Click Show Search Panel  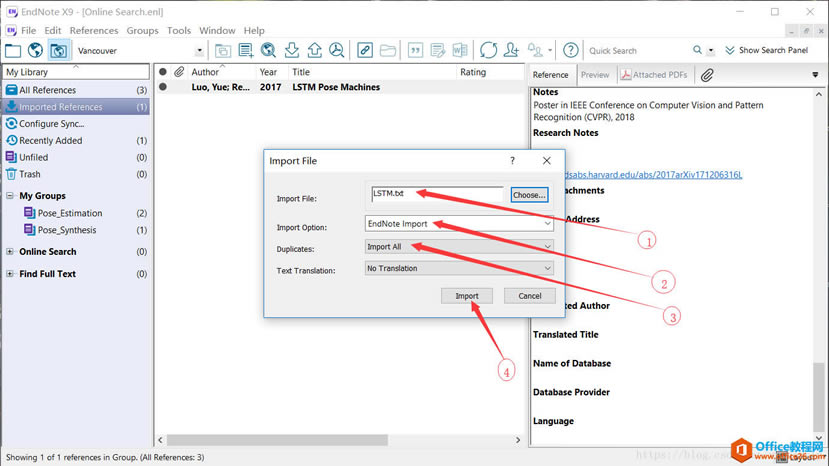point(767,50)
